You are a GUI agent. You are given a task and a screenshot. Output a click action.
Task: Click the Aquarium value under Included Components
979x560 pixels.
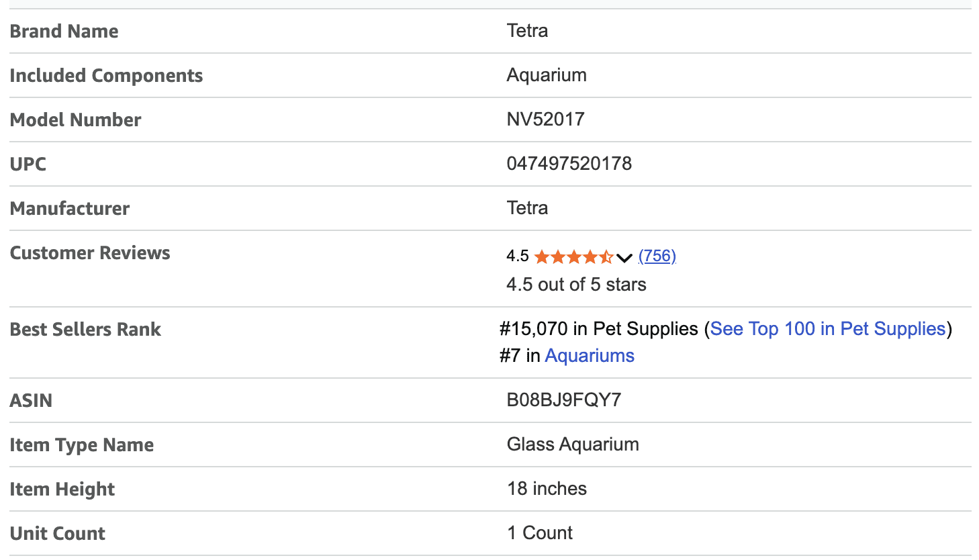pos(546,75)
